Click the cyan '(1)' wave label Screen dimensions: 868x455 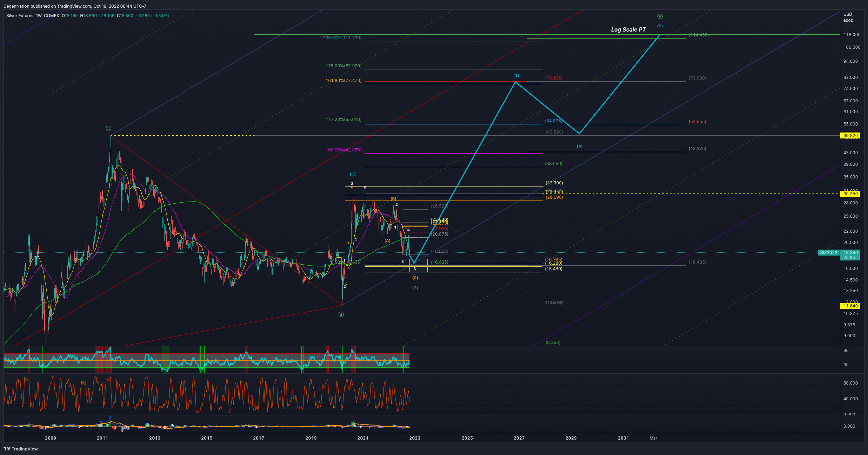(x=353, y=174)
